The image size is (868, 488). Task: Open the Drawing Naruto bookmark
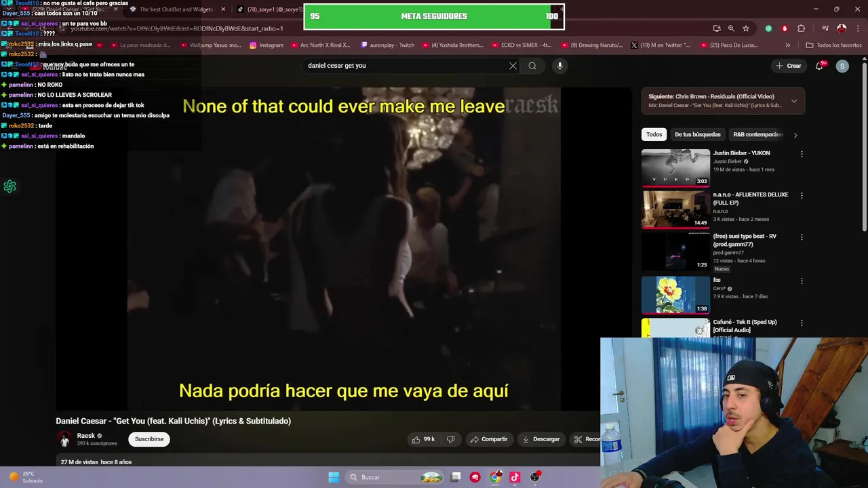point(591,45)
